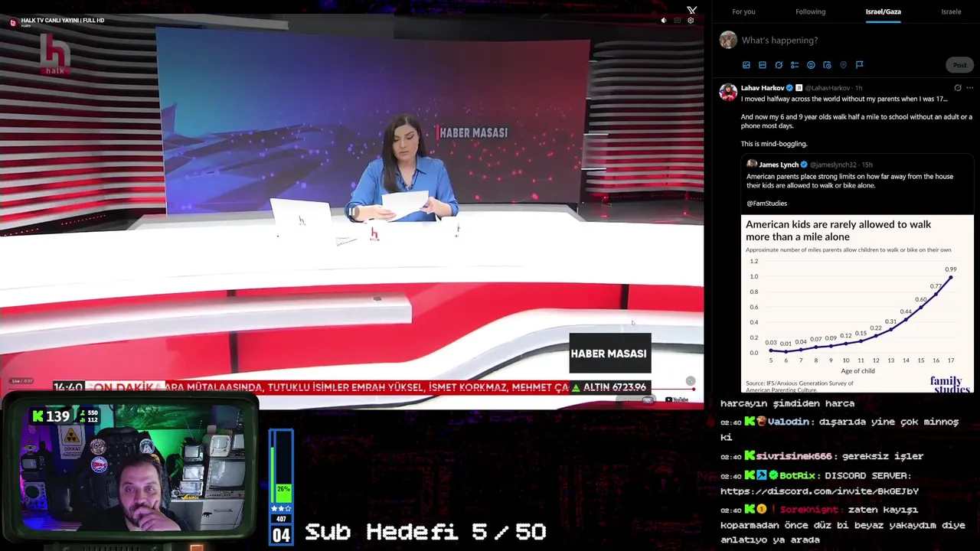Image resolution: width=980 pixels, height=551 pixels.
Task: Open video settings gear icon
Action: [x=691, y=21]
